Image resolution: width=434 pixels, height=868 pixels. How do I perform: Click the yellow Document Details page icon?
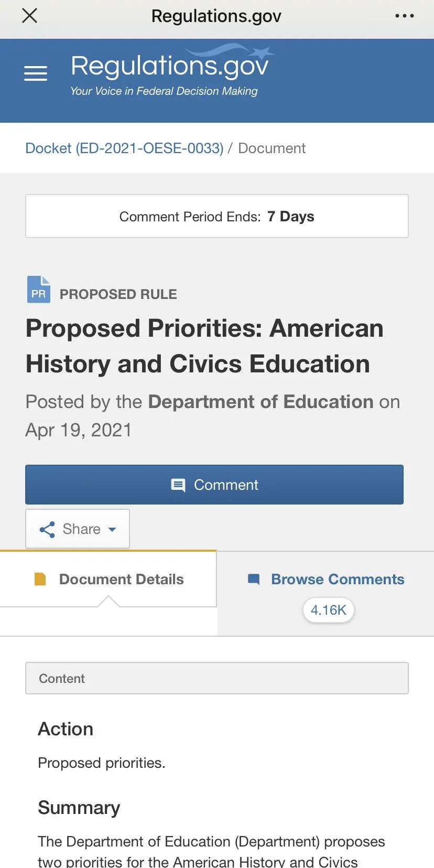40,579
